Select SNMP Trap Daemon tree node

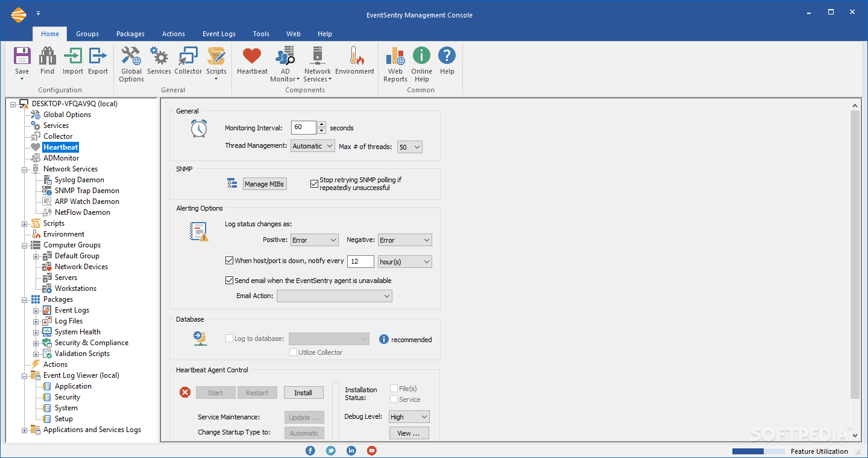coord(87,191)
